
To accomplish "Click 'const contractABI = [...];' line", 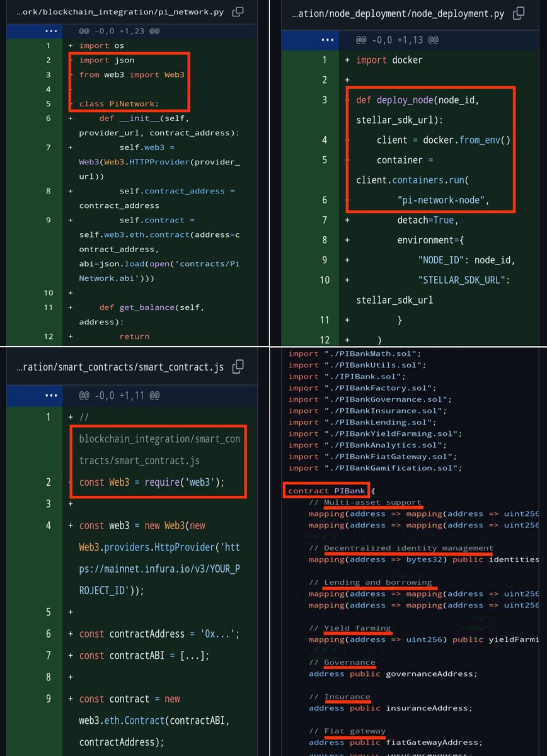I will pyautogui.click(x=144, y=655).
